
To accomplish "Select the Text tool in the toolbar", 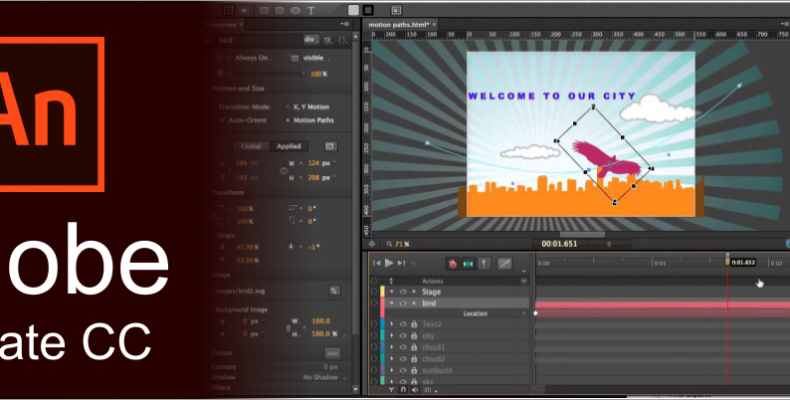I will [x=311, y=11].
